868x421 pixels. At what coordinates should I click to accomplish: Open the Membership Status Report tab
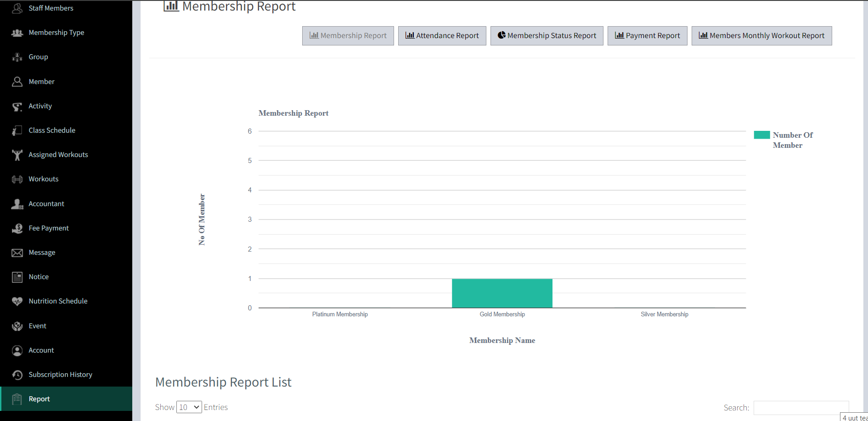click(547, 36)
